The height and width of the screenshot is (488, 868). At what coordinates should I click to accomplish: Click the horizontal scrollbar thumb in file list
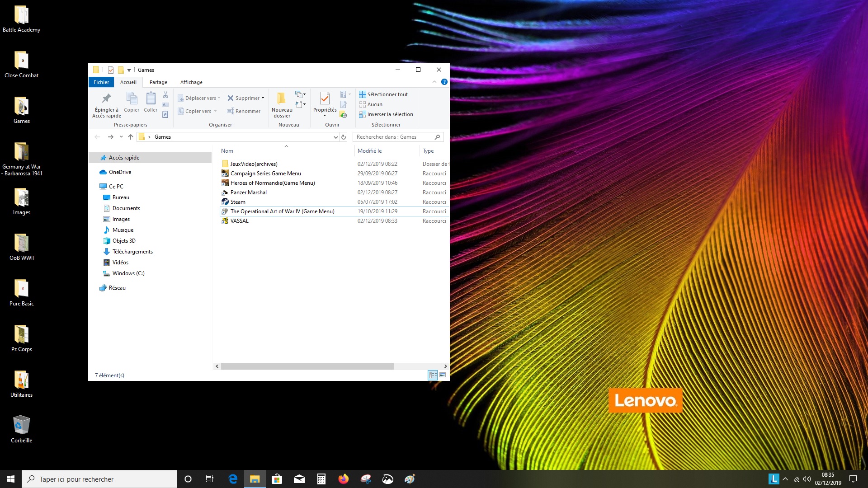307,366
